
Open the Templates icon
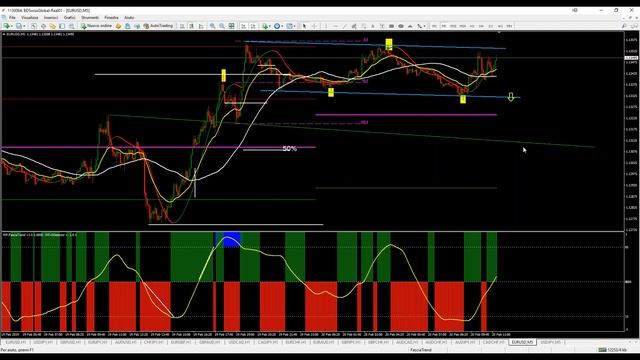tap(289, 26)
